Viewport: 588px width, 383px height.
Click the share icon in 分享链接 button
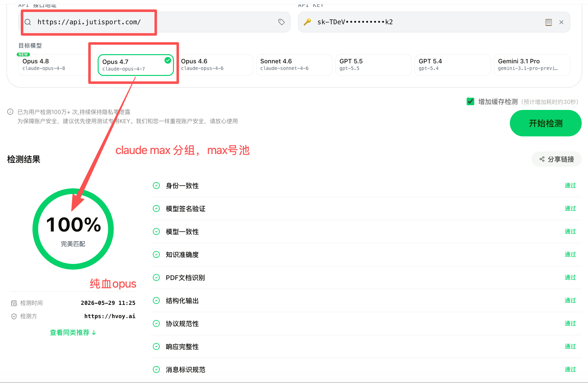click(542, 159)
